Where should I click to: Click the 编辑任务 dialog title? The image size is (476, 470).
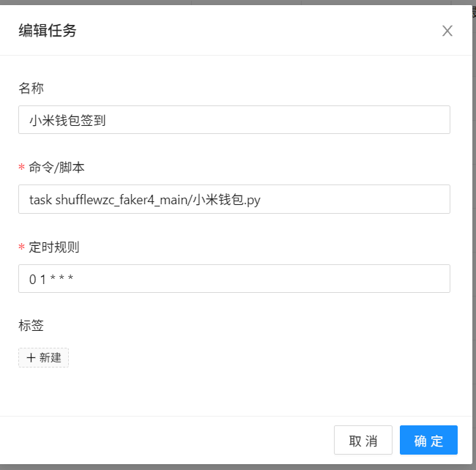point(48,31)
